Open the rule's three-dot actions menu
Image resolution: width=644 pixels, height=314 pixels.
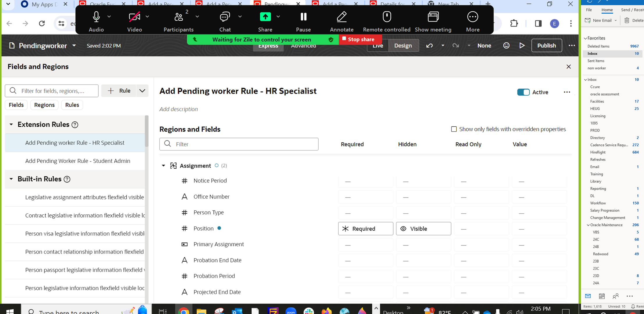[x=567, y=92]
